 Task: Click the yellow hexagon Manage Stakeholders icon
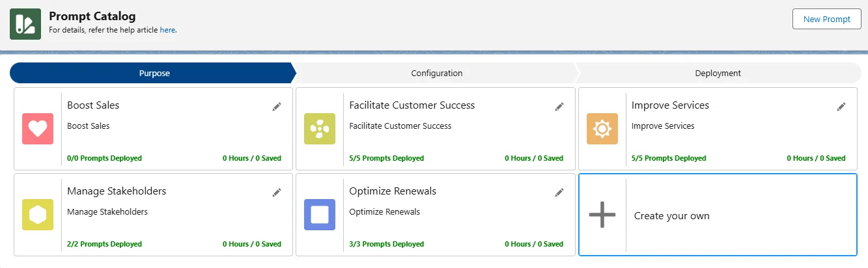pyautogui.click(x=38, y=215)
